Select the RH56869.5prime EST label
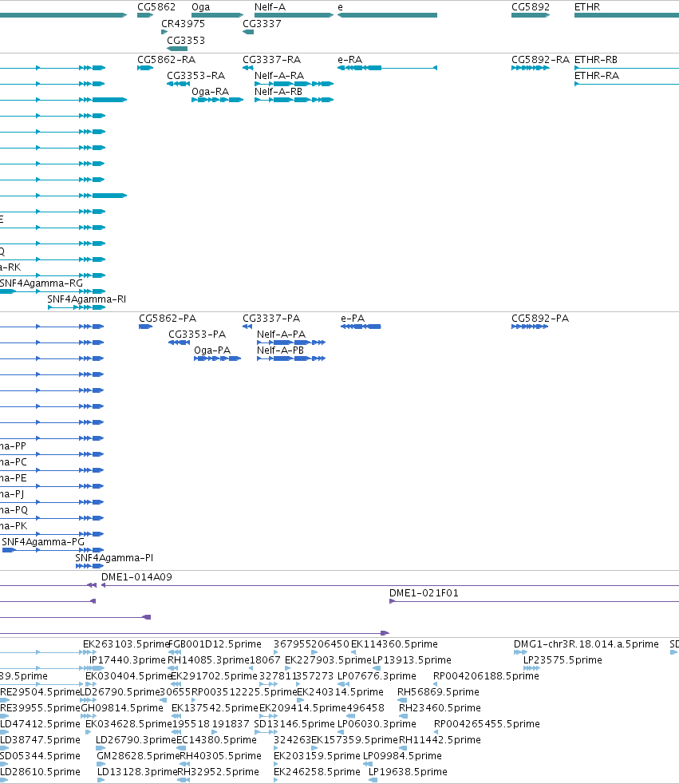The height and width of the screenshot is (784, 679). (x=438, y=692)
